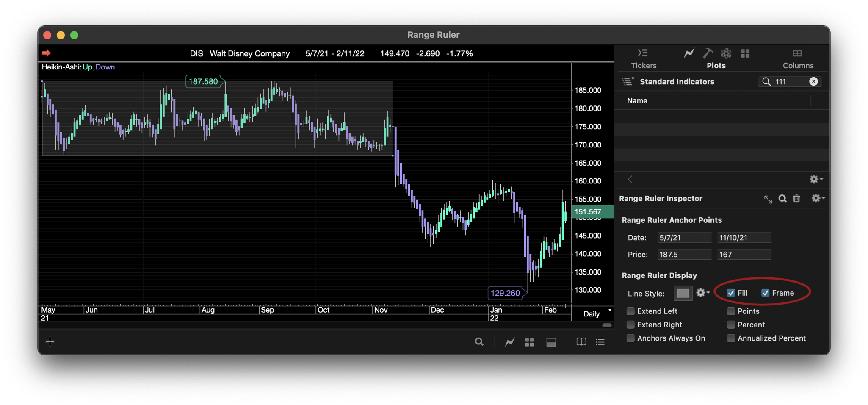Open the Columns tab
868x405 pixels.
click(x=798, y=58)
